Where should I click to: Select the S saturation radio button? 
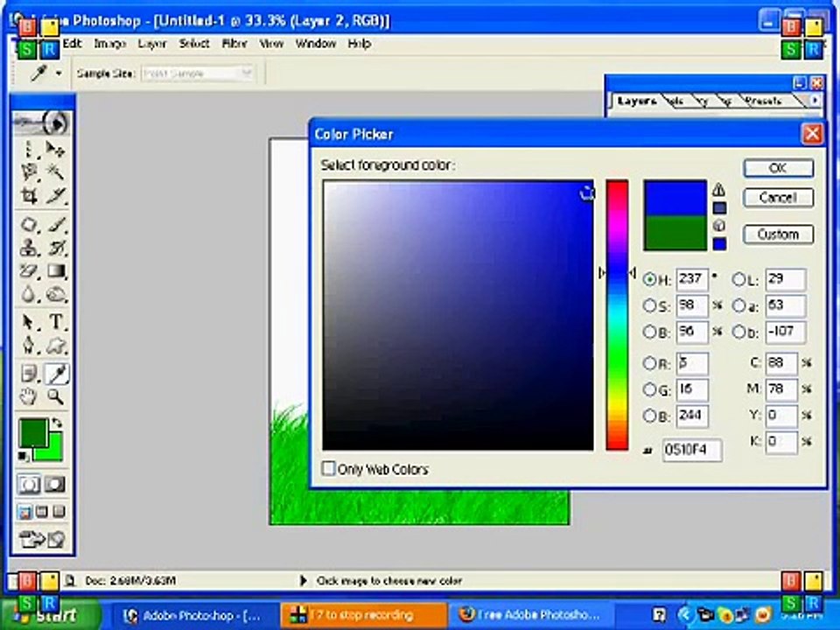[649, 305]
